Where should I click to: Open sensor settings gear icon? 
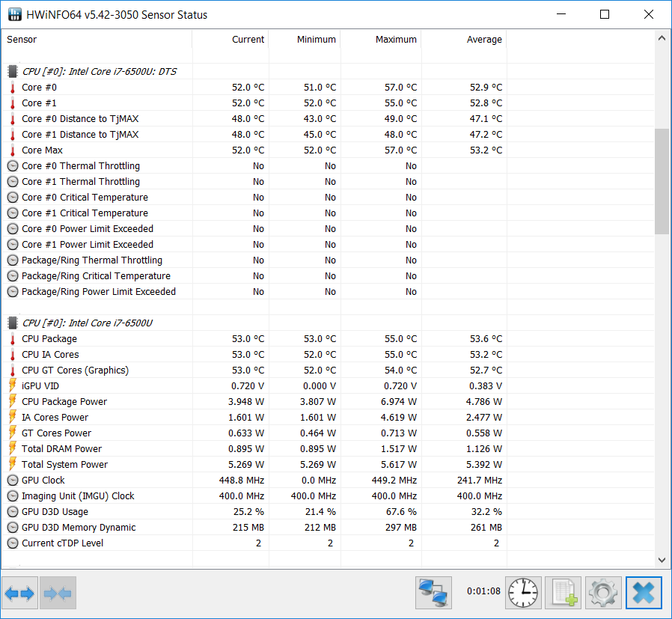(603, 594)
